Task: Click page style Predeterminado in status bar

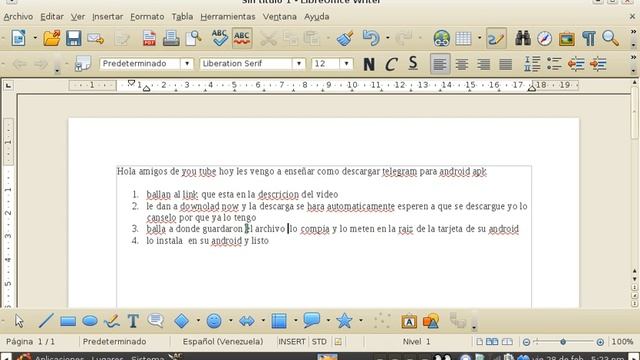Action: [114, 342]
